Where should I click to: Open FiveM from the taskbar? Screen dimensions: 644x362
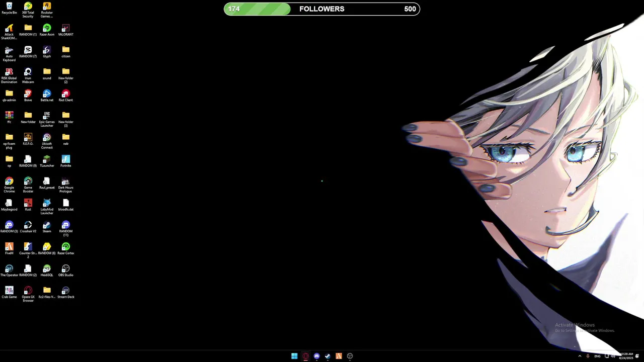click(339, 356)
